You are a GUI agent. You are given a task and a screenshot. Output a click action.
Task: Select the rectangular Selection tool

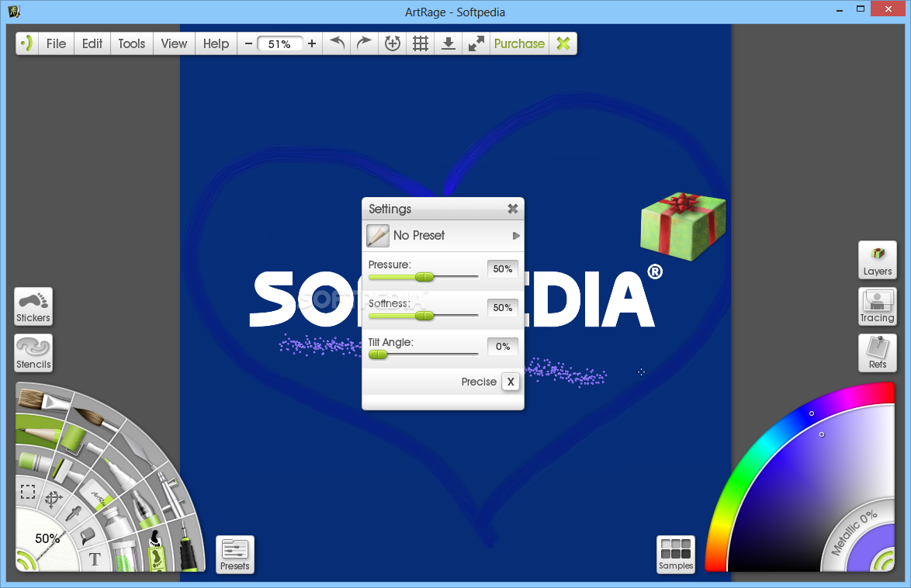pyautogui.click(x=28, y=492)
